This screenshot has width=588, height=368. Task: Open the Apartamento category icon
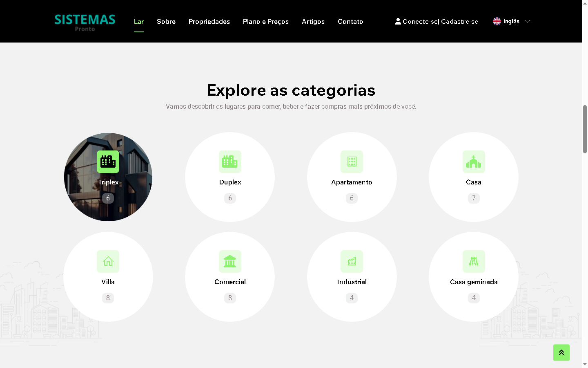pos(352,162)
